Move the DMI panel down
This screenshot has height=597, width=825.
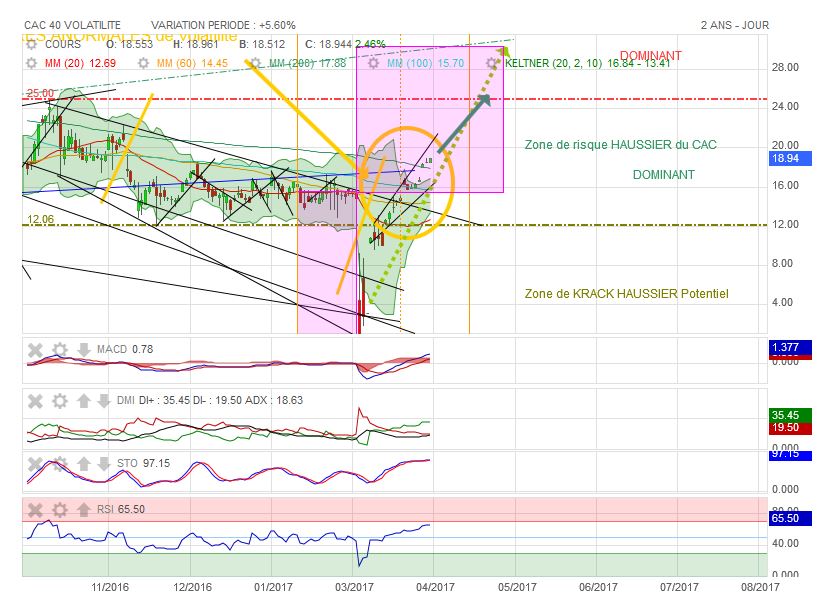(104, 401)
